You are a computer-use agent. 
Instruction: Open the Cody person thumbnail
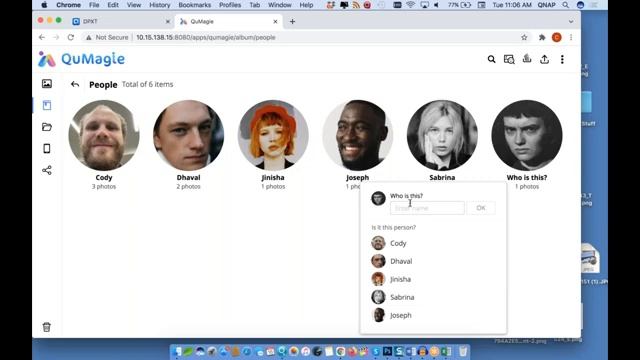104,136
